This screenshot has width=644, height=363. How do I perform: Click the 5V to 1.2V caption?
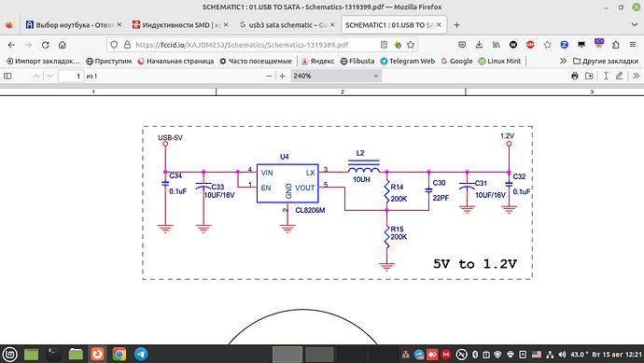[x=475, y=264]
